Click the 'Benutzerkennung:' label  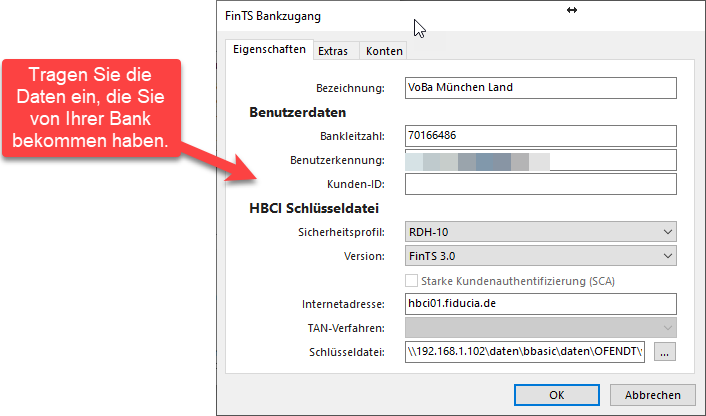[x=337, y=160]
